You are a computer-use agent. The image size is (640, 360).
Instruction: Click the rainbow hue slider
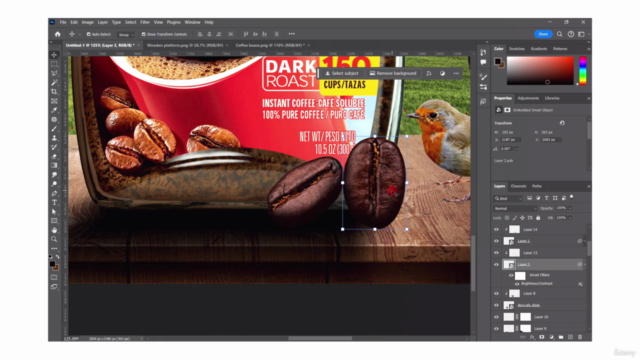click(x=583, y=71)
